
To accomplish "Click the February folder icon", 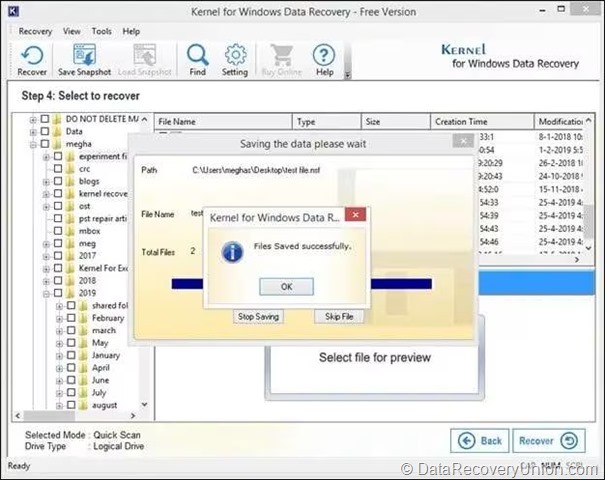I will point(83,318).
